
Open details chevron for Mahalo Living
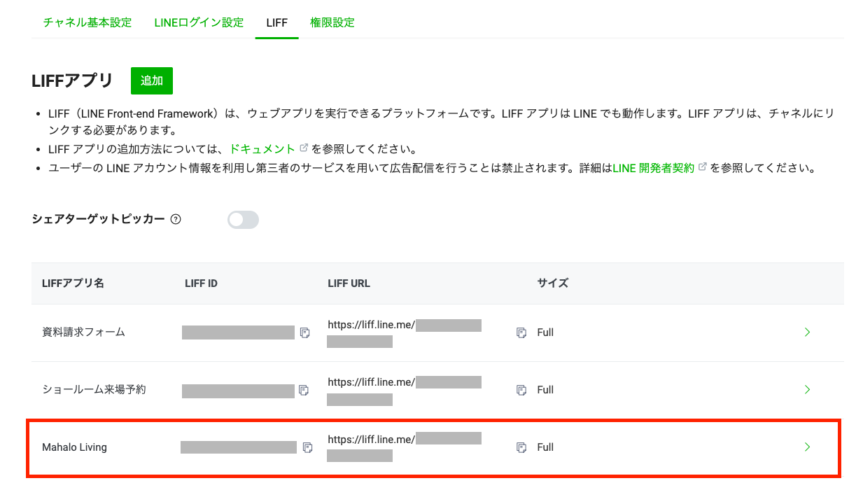(x=807, y=447)
